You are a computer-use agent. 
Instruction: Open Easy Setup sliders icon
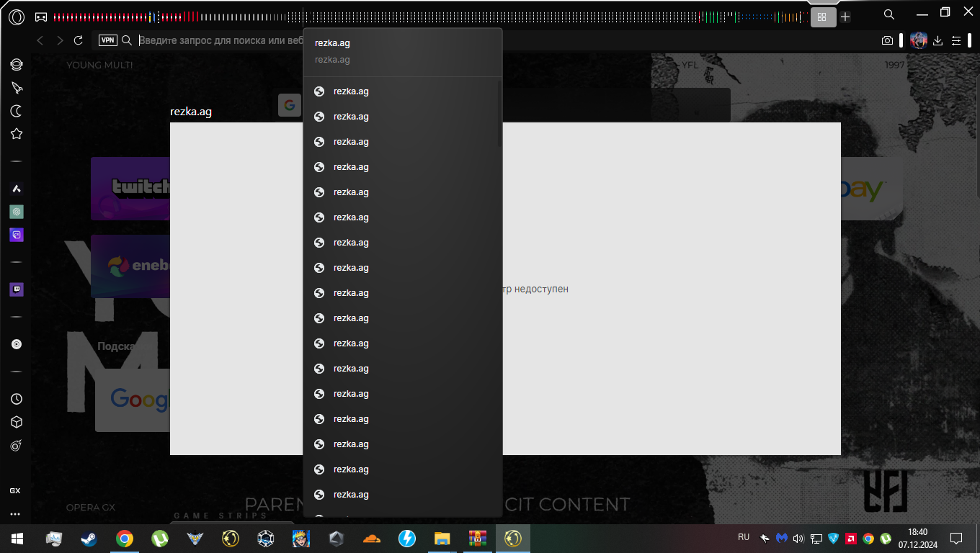pos(956,41)
